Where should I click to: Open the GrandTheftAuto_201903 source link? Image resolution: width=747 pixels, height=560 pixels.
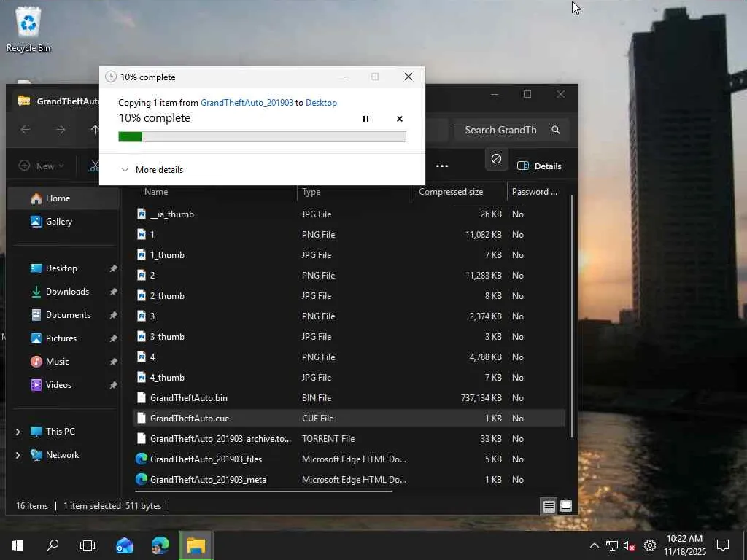tap(247, 102)
